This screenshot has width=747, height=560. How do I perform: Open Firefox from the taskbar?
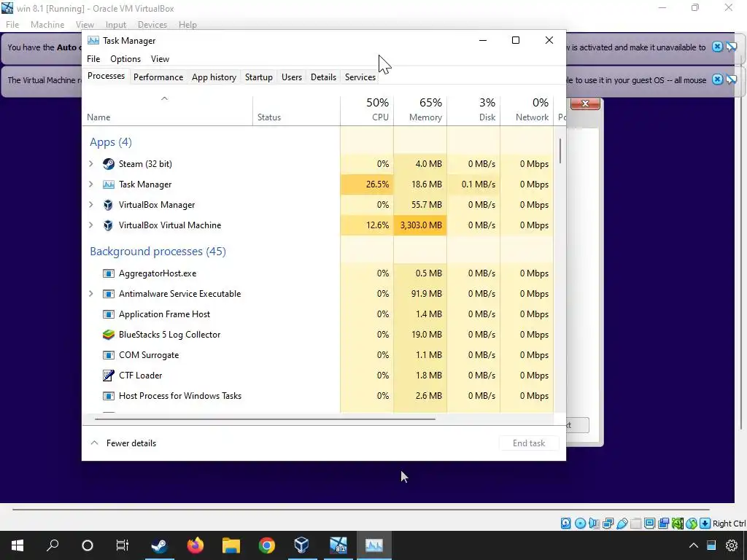195,545
